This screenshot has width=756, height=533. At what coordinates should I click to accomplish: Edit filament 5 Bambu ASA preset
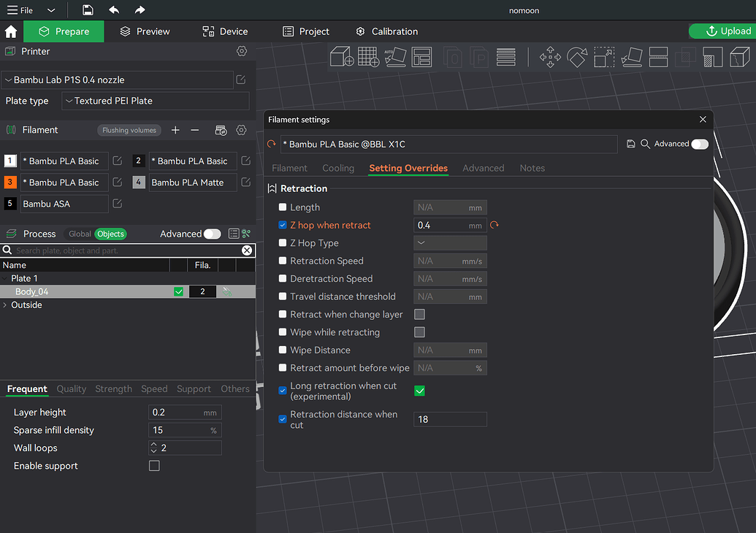pyautogui.click(x=117, y=204)
